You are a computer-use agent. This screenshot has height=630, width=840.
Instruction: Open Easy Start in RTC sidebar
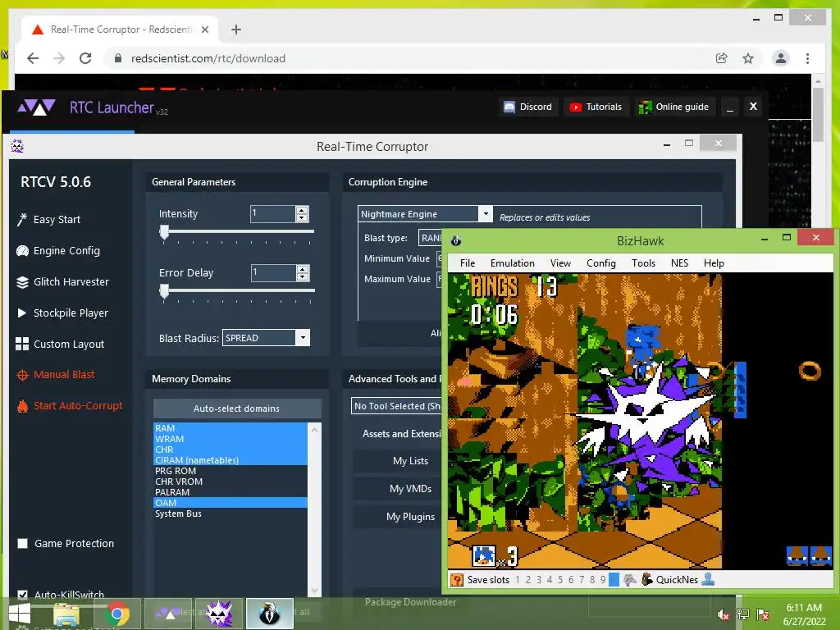48,220
